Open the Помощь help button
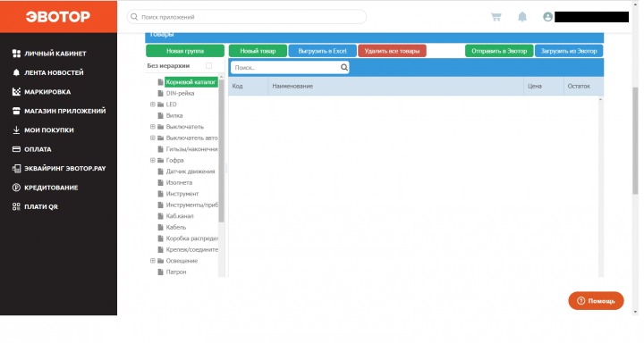Screen dimensions: 644x343 click(x=596, y=301)
